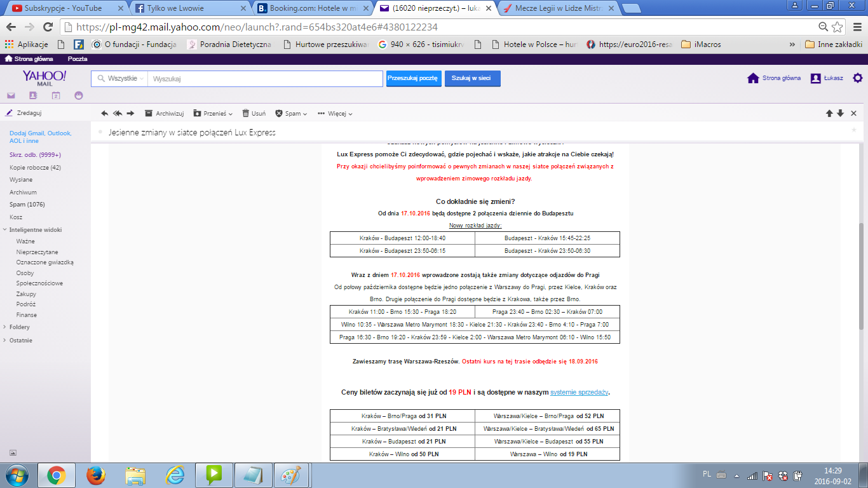Screen dimensions: 868x488
Task: Open the Kosz trash folder
Action: pos(16,217)
